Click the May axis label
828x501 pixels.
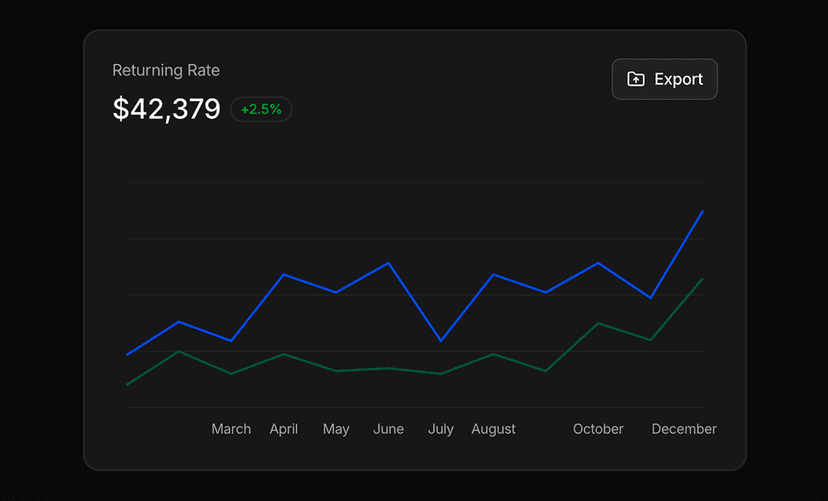[x=336, y=429]
